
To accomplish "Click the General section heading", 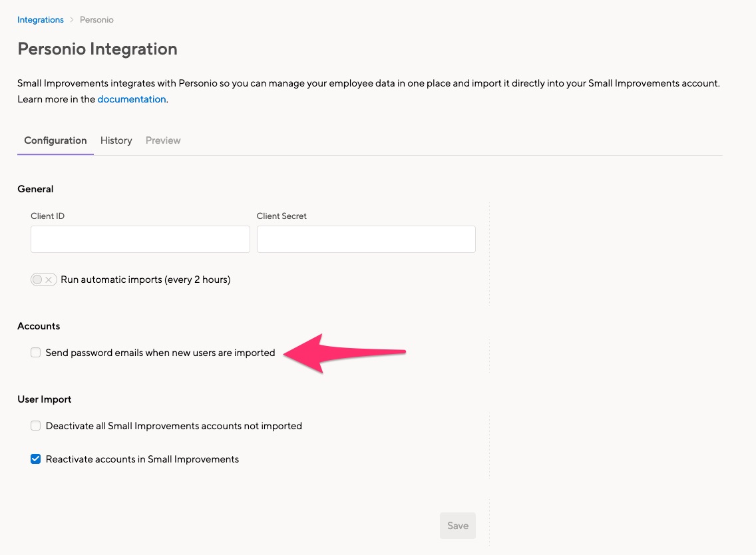I will pos(35,189).
